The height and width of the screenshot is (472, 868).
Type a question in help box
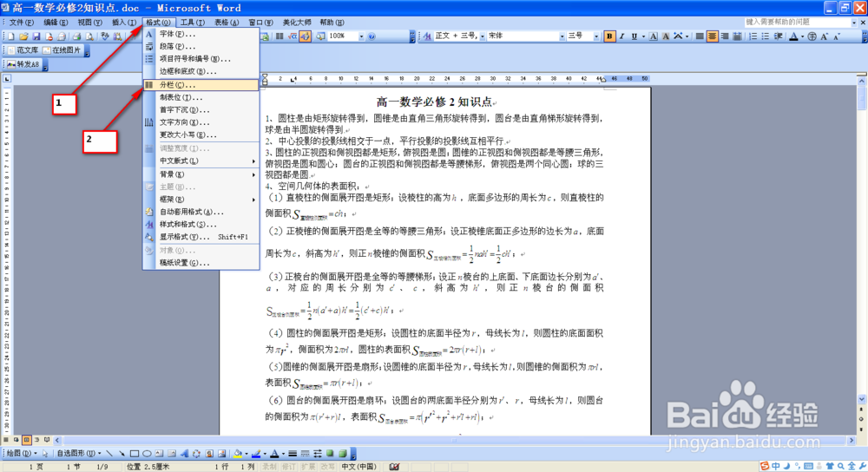[x=797, y=23]
